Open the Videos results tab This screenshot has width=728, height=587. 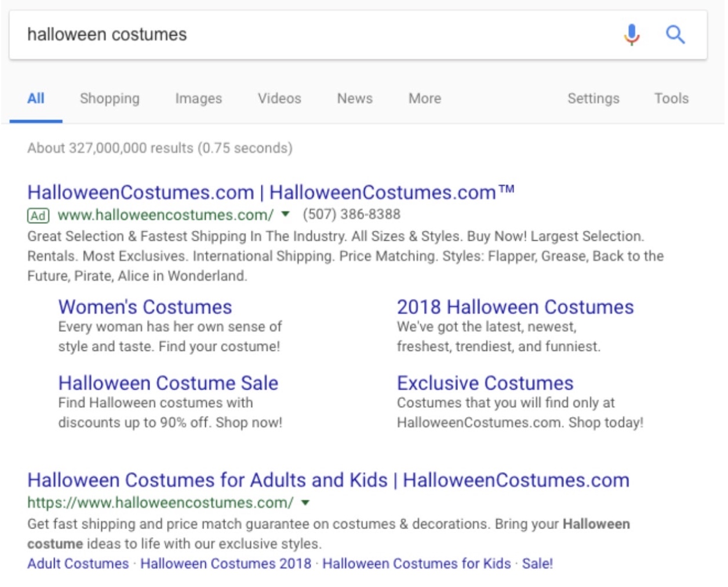click(279, 99)
